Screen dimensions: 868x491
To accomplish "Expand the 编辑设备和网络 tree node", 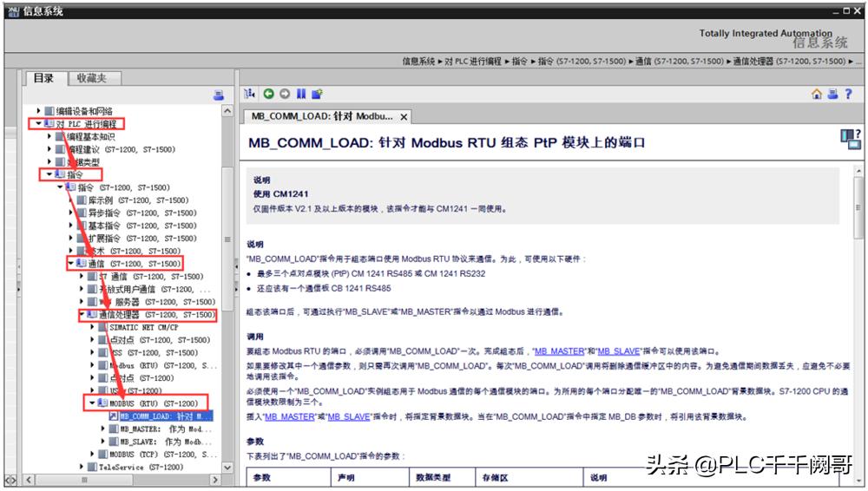I will pos(38,111).
